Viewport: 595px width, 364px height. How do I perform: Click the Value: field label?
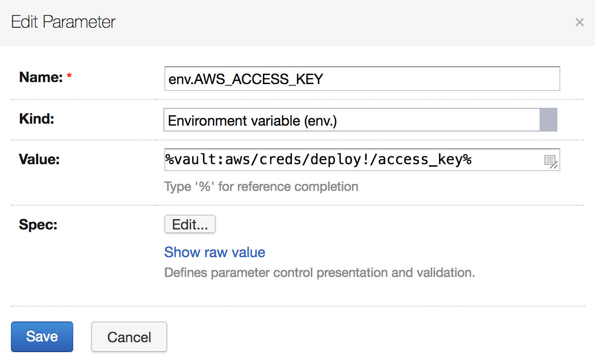tap(39, 159)
